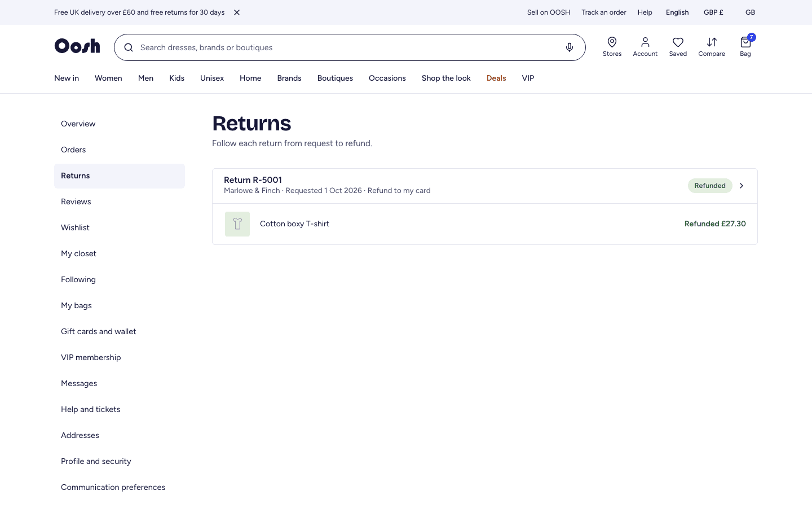Open the Men menu
Screen dimensions: 812x508
tap(145, 78)
